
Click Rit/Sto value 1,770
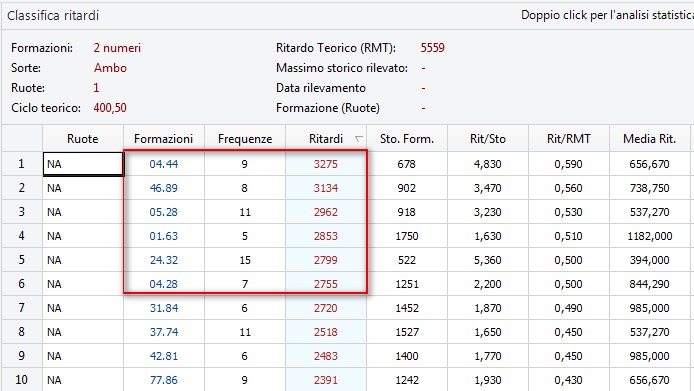[x=488, y=356]
